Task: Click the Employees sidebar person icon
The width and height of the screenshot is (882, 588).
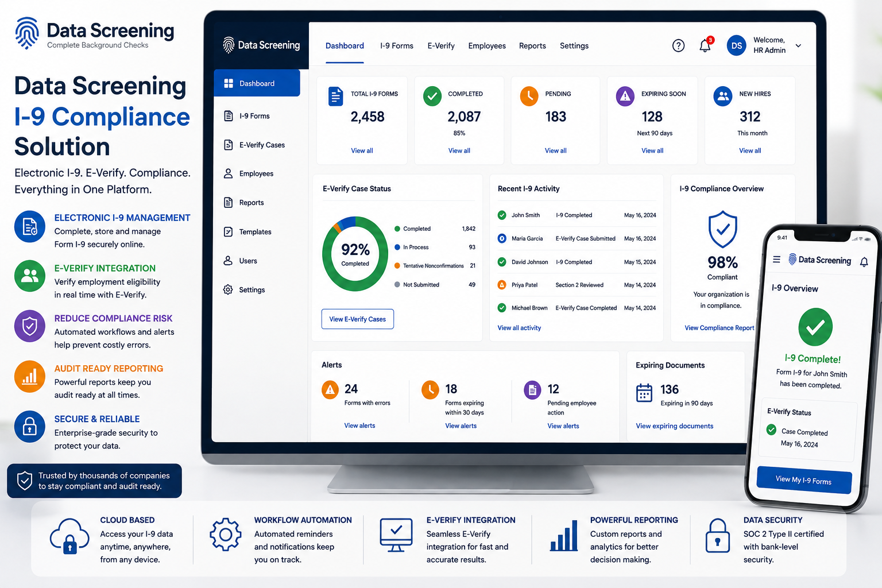Action: [228, 173]
